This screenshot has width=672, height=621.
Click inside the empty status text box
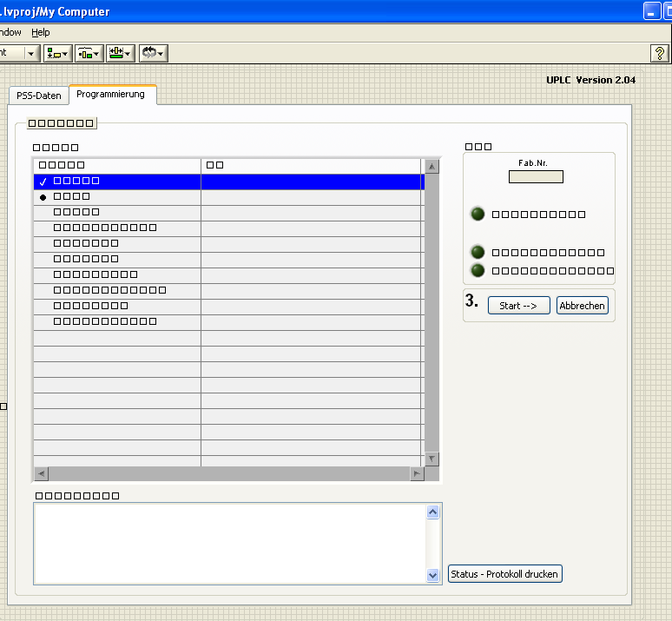(231, 544)
